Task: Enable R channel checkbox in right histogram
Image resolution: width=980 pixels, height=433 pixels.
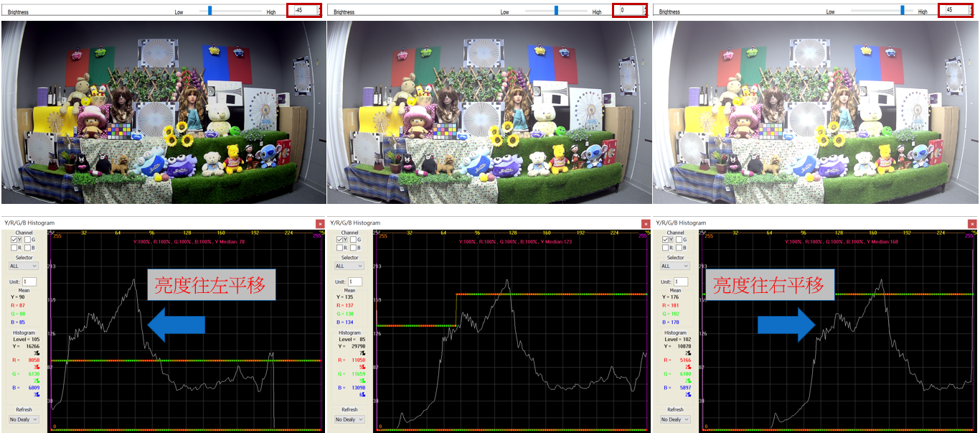Action: [x=666, y=247]
